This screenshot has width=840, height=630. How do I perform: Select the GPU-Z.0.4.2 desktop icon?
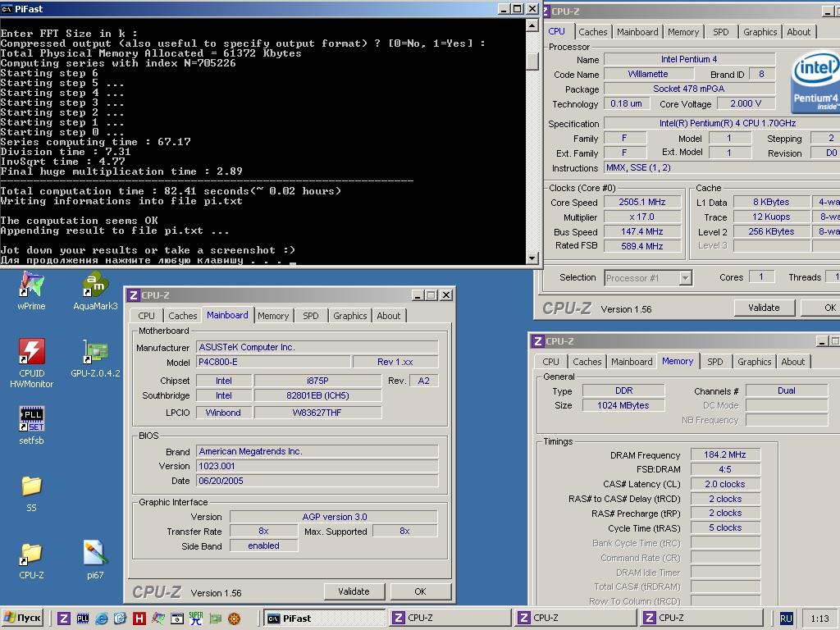tap(95, 358)
